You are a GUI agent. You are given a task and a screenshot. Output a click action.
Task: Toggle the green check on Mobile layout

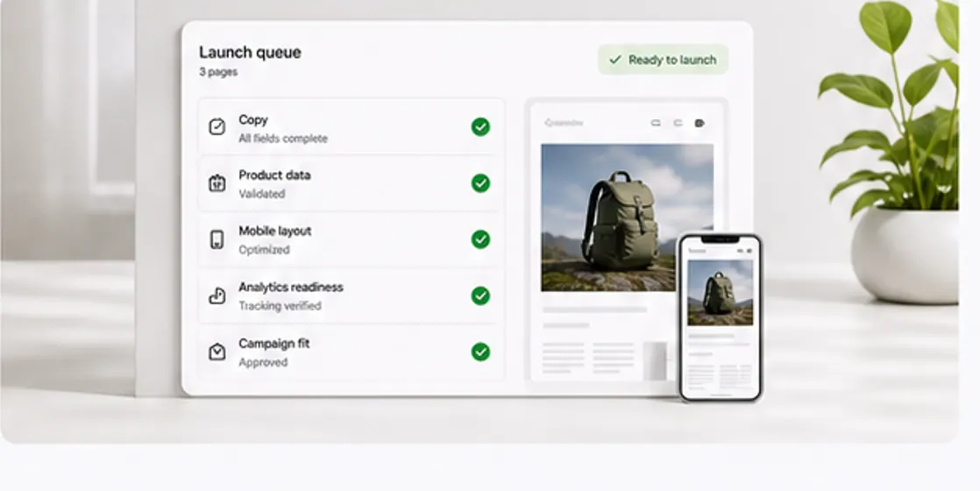480,239
